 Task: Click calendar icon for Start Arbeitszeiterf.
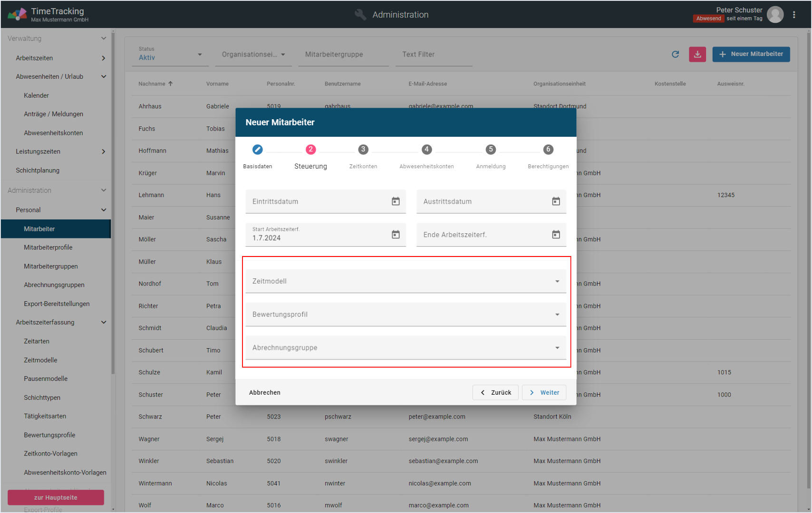(x=395, y=235)
